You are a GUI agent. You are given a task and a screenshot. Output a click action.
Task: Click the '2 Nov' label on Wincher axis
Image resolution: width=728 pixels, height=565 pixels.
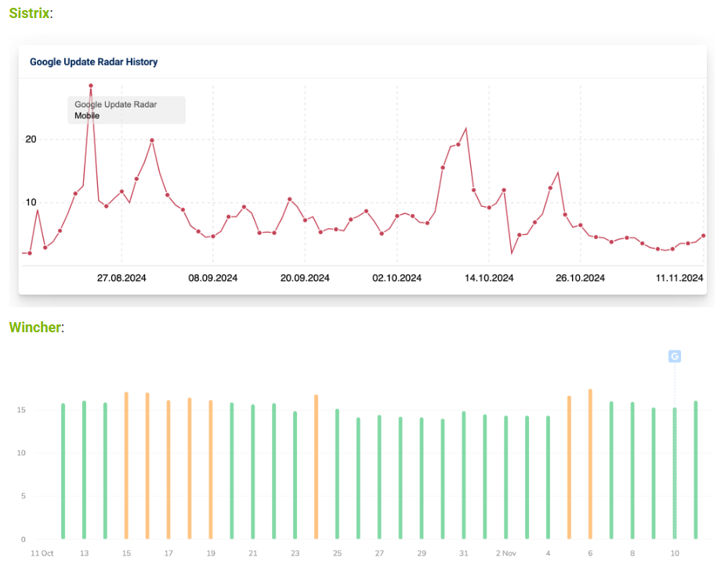(x=506, y=553)
